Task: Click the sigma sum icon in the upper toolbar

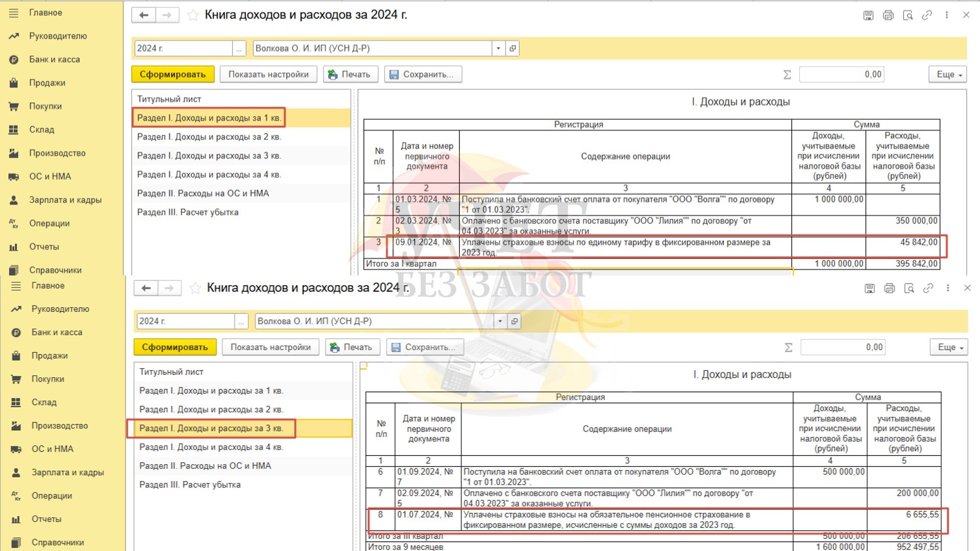Action: coord(787,74)
